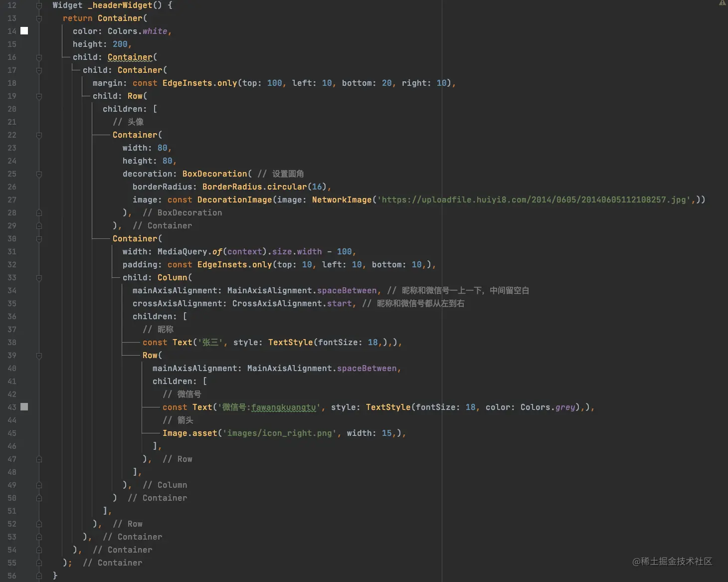This screenshot has height=582, width=728.
Task: Collapse the child Container on line 16
Action: click(x=39, y=57)
